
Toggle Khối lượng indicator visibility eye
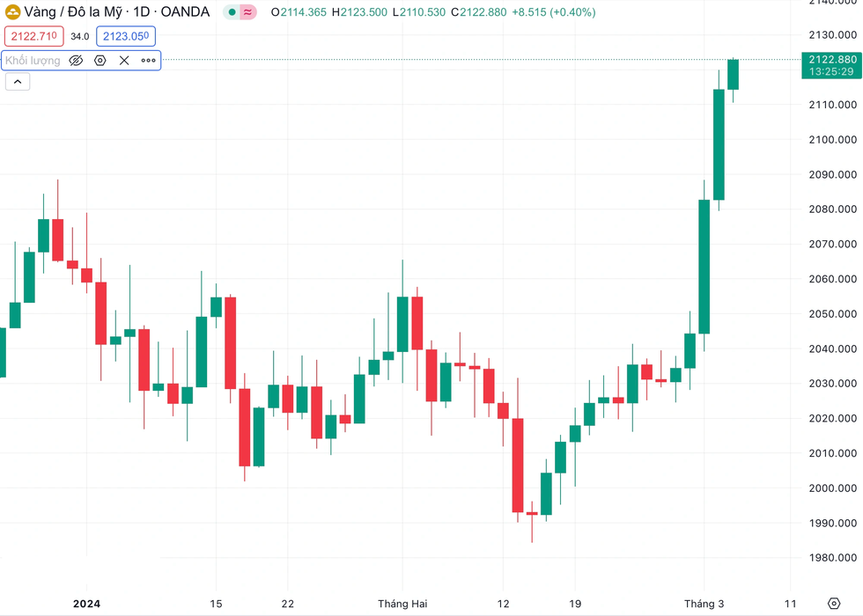tap(76, 61)
